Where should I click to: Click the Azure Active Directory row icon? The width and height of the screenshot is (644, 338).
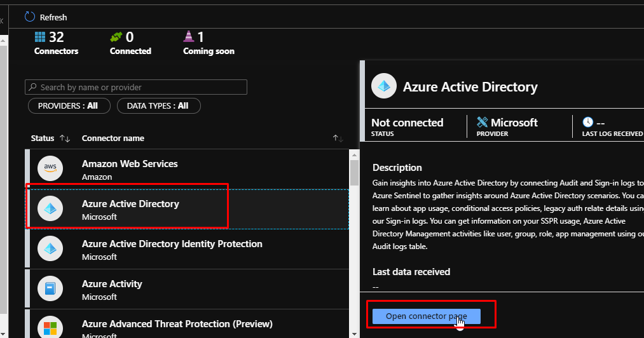tap(50, 209)
